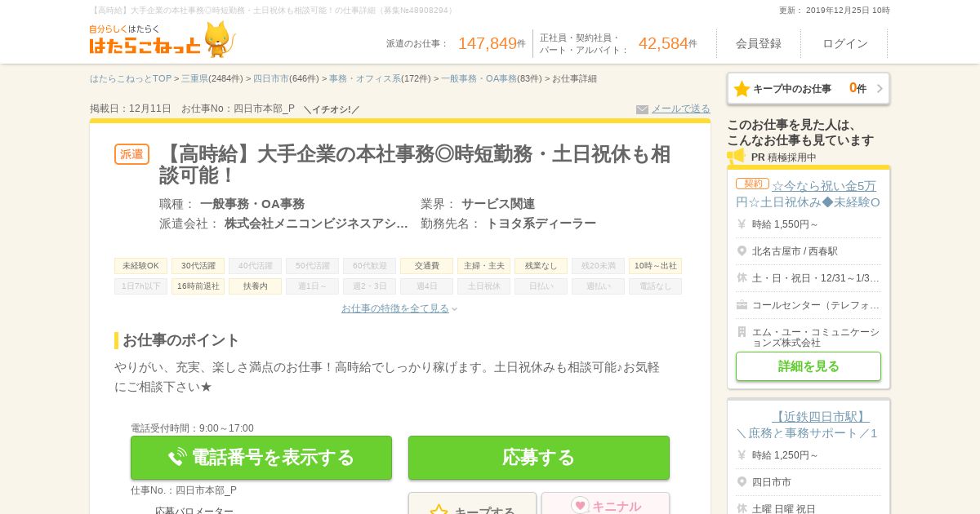Click the 掲載日：12月11日 text

131,109
